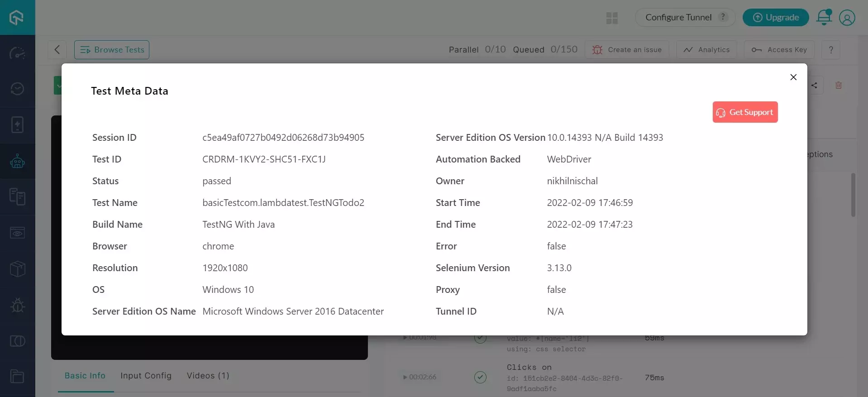Open the real time testing clock icon
Image resolution: width=868 pixels, height=397 pixels.
(x=17, y=89)
